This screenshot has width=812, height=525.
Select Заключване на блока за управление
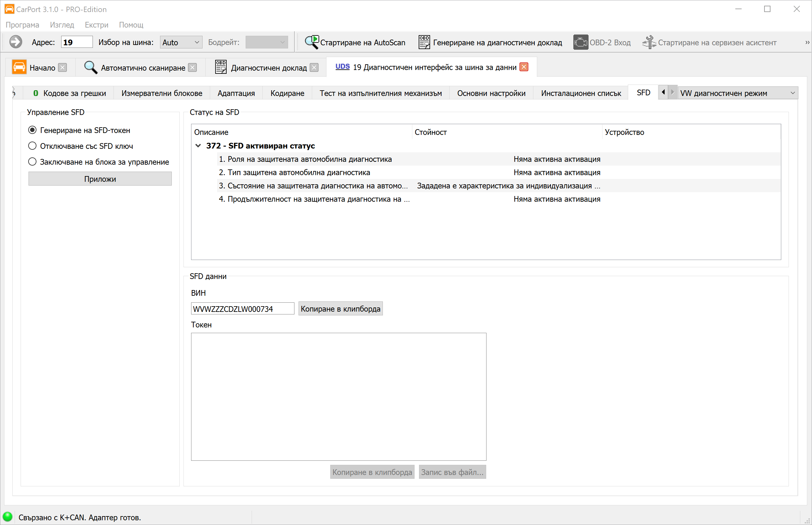[x=32, y=161]
